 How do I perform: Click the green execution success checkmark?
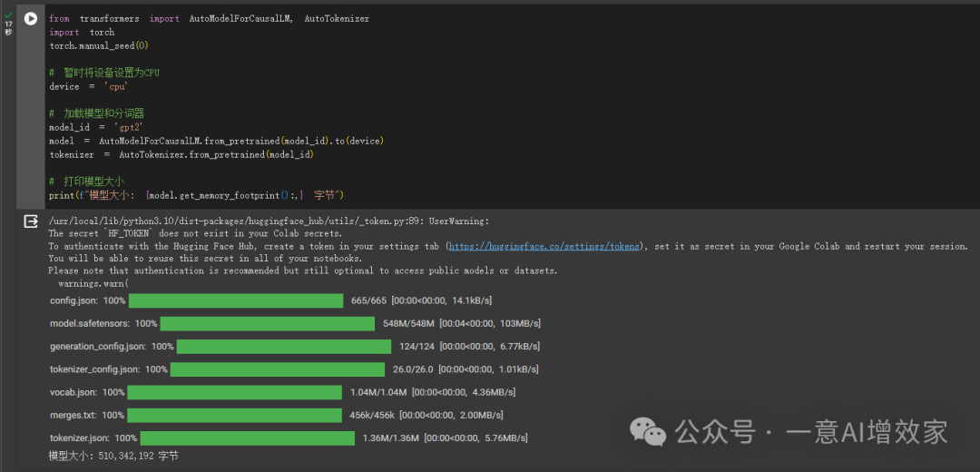click(x=8, y=15)
